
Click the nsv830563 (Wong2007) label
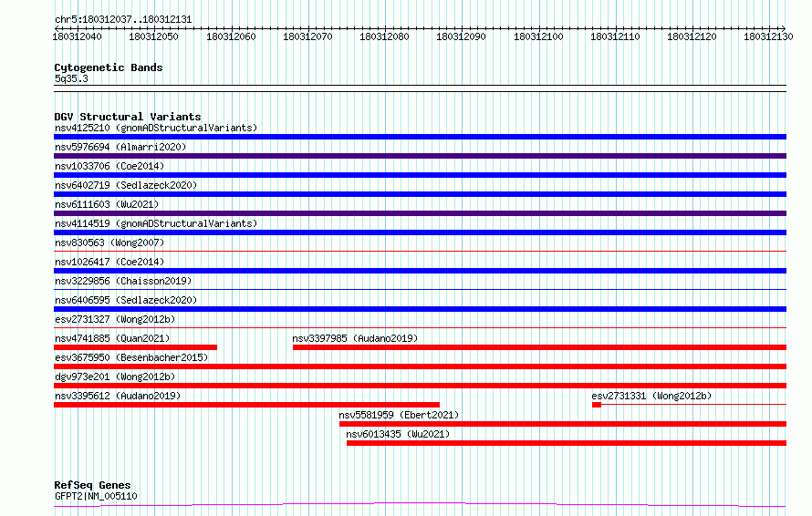pos(109,243)
